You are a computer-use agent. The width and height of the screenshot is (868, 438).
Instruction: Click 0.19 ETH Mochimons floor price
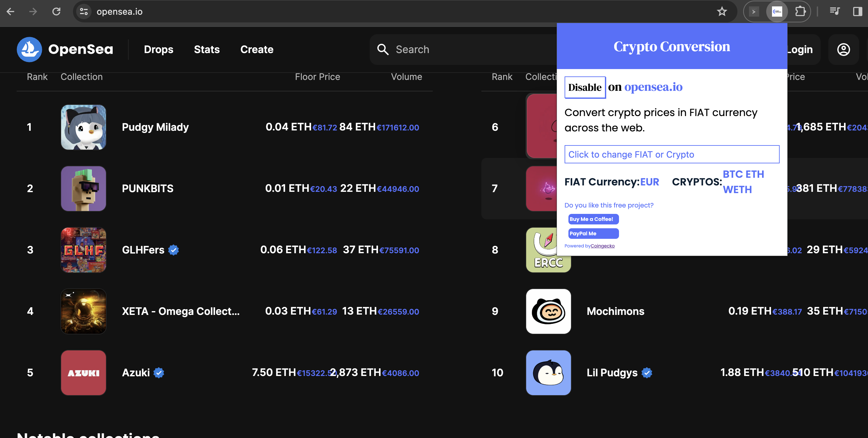pos(750,311)
